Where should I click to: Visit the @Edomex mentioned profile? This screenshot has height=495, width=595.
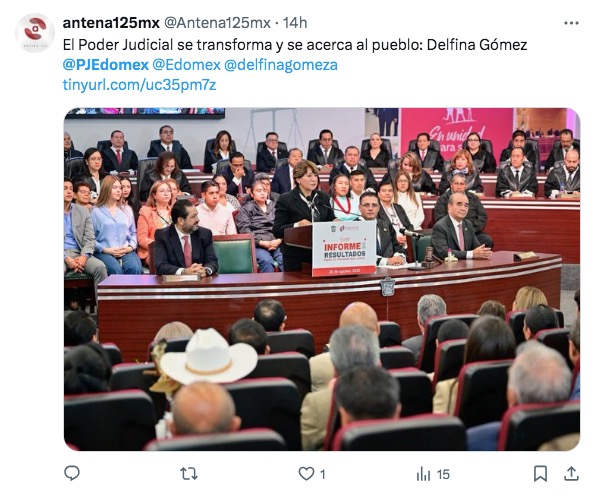(x=186, y=65)
